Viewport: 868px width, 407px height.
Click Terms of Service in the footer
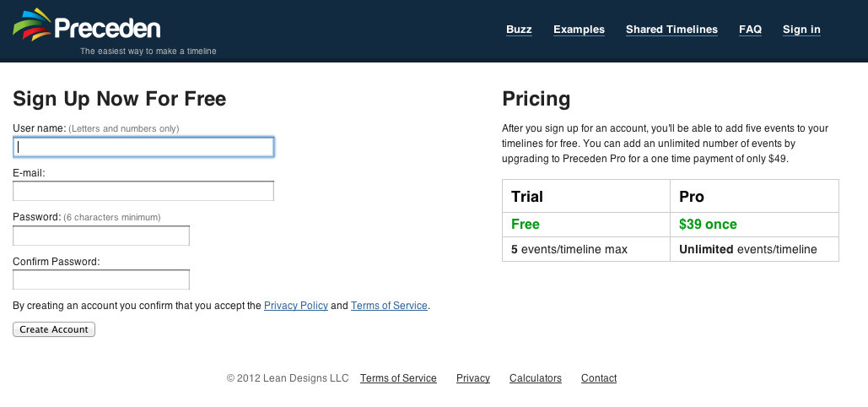(x=398, y=378)
